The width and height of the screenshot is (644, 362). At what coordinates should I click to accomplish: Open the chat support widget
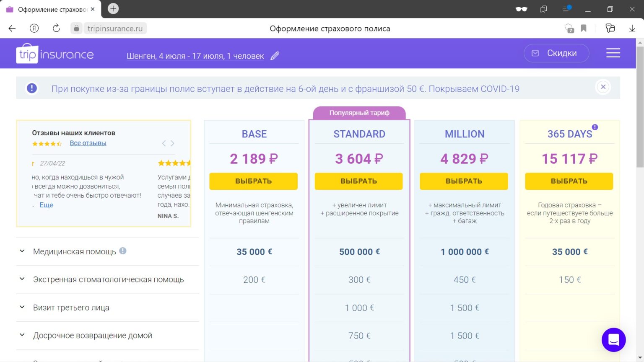613,340
